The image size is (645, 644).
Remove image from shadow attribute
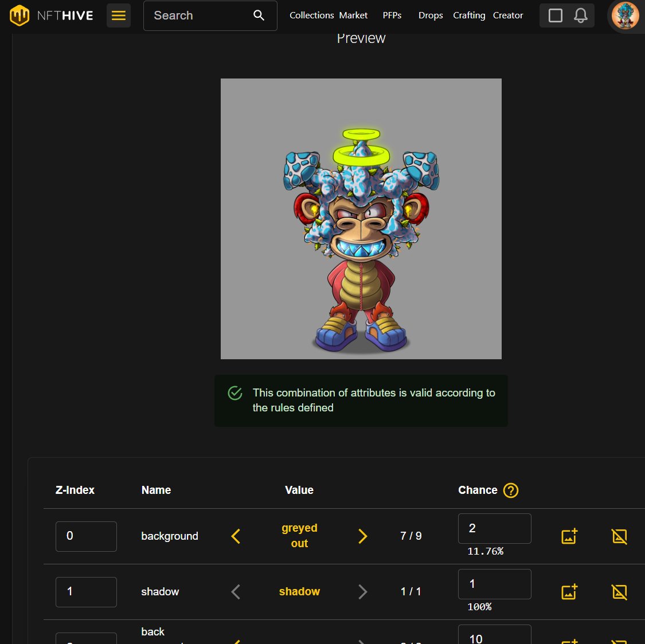pos(619,592)
